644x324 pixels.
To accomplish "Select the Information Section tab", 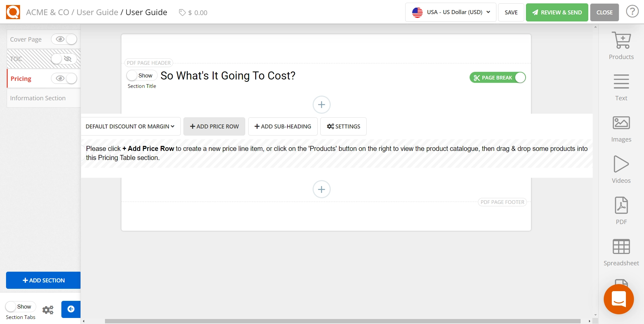I will [x=38, y=98].
